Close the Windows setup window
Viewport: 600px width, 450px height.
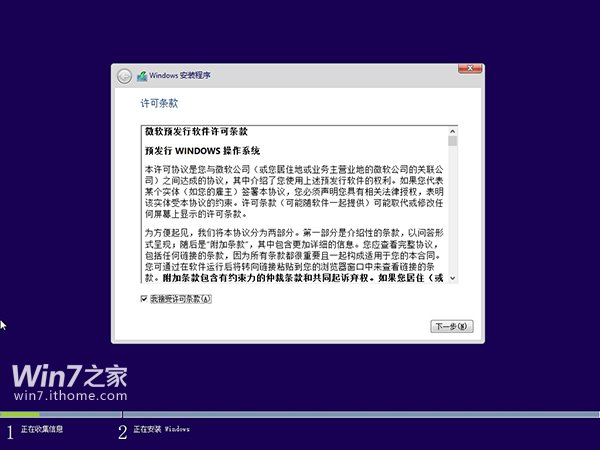(x=470, y=68)
